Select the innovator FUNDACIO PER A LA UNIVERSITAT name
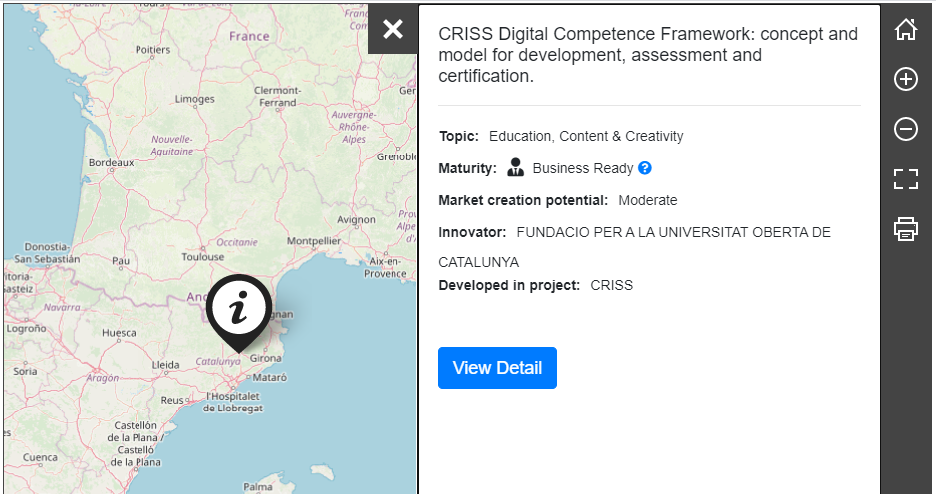936x494 pixels. point(673,232)
